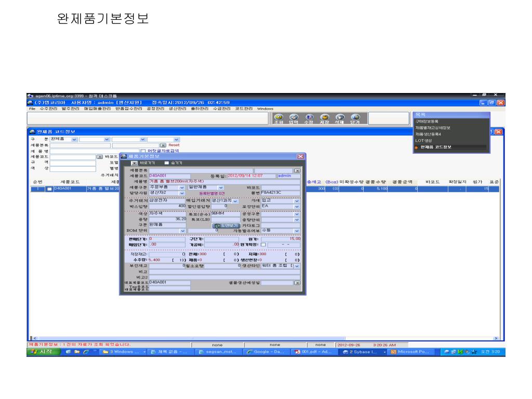Toggle the 숨기기 checkbox in dialog

point(166,163)
